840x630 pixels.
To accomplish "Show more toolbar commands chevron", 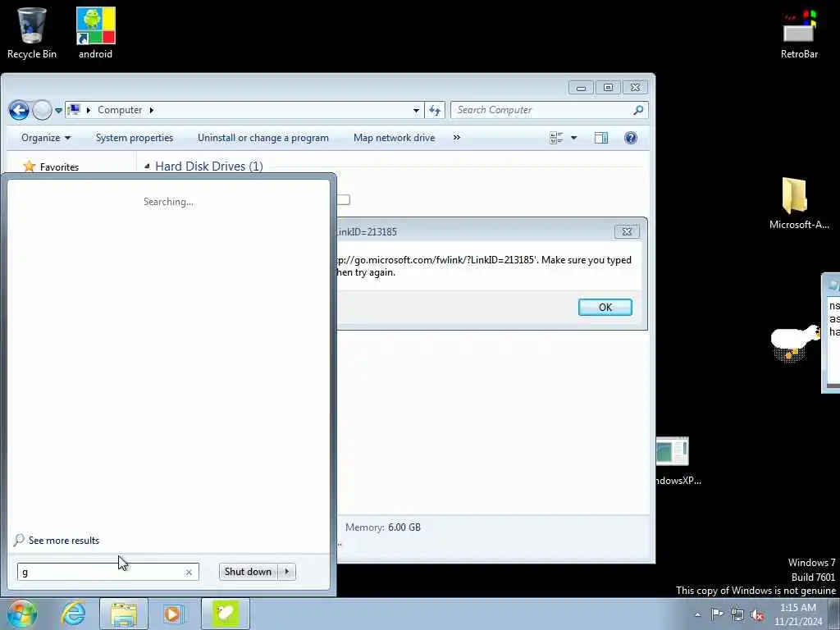I will pyautogui.click(x=456, y=138).
